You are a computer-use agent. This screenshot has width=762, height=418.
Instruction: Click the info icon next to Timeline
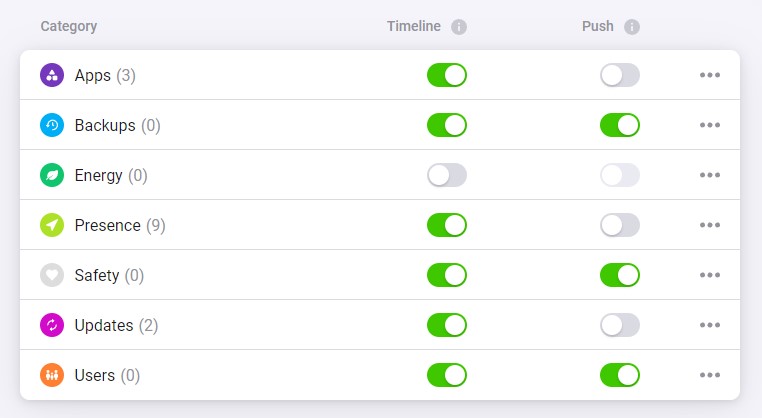click(459, 27)
